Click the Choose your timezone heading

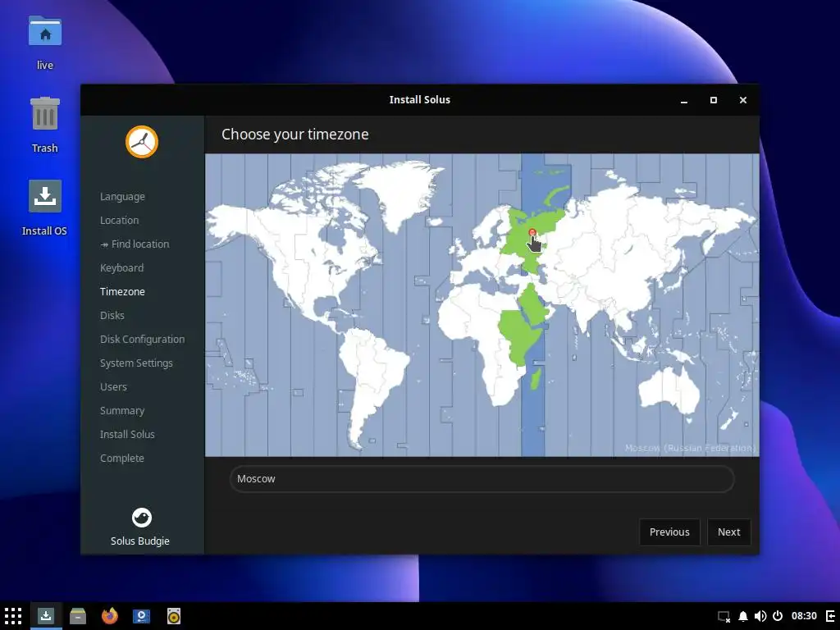point(295,135)
